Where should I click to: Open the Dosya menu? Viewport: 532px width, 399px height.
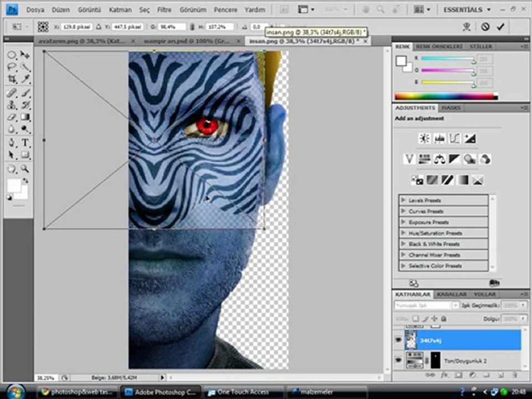(x=35, y=10)
